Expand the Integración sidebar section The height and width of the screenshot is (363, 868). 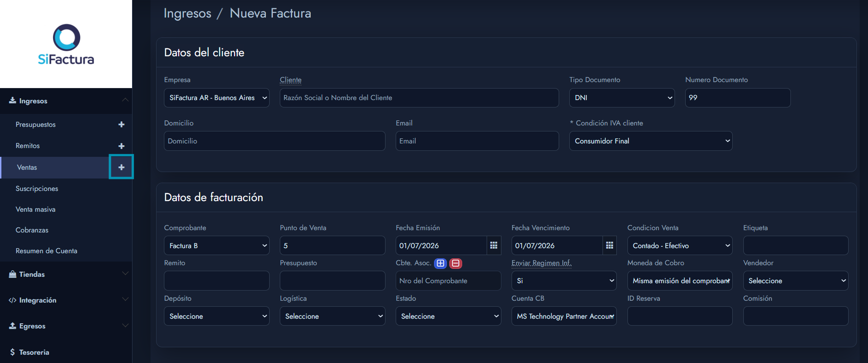pos(66,300)
